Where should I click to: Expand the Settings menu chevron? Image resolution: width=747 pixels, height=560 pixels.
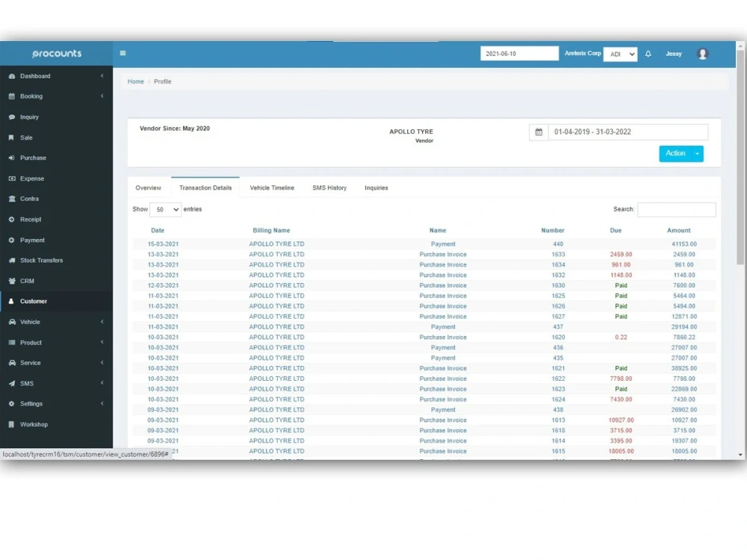102,404
